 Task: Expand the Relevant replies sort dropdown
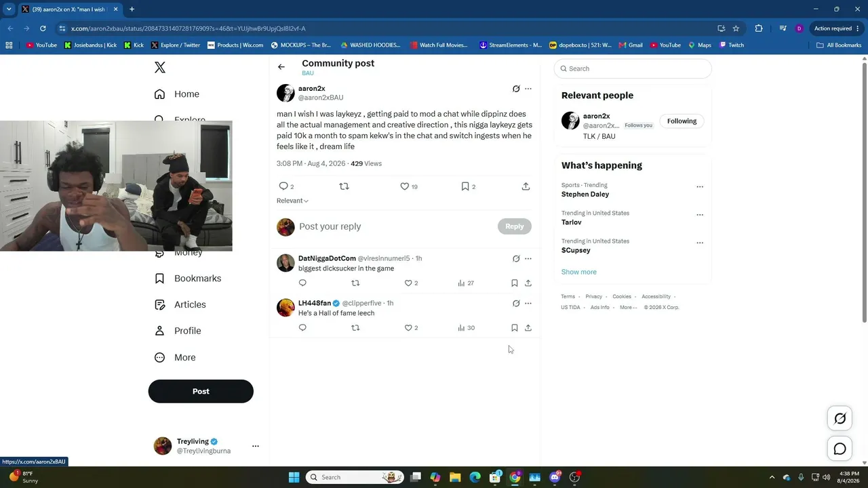[292, 201]
